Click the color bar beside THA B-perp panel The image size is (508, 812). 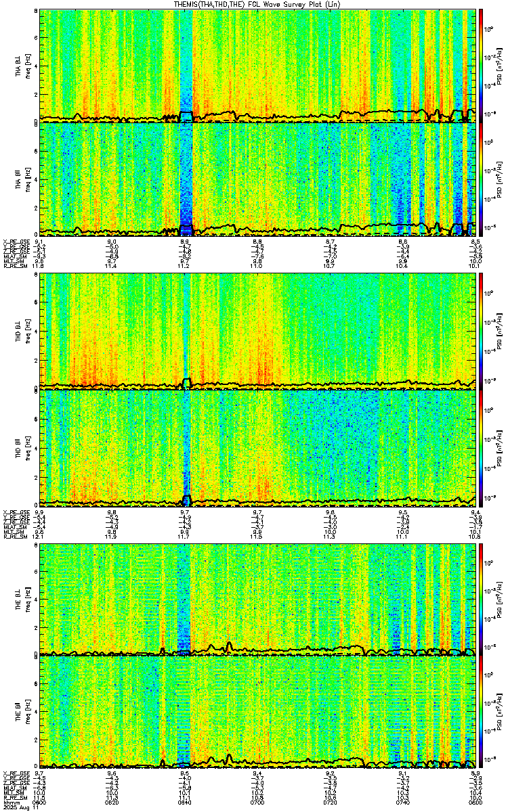tap(482, 65)
